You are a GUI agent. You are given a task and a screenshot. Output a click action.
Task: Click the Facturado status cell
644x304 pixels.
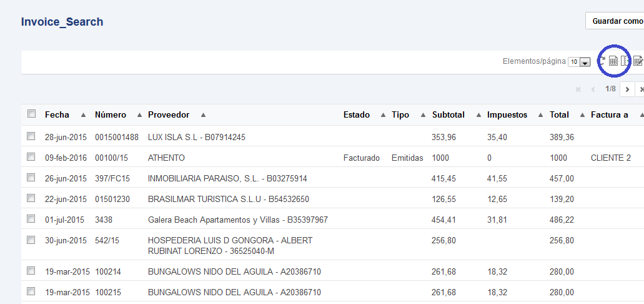[362, 158]
